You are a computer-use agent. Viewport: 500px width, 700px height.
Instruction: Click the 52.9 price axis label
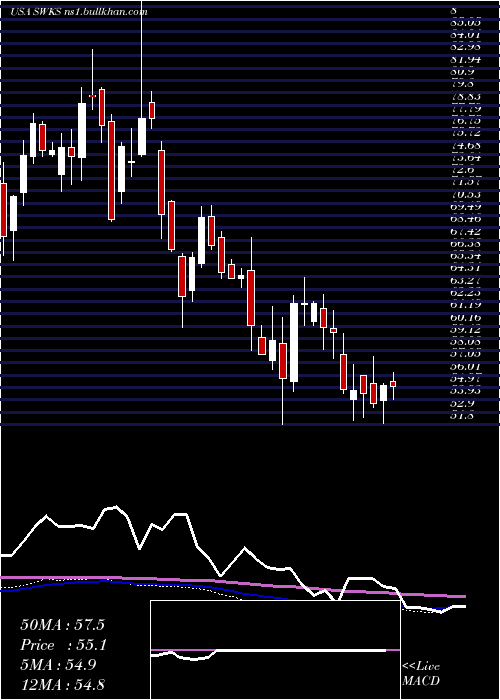pos(462,403)
